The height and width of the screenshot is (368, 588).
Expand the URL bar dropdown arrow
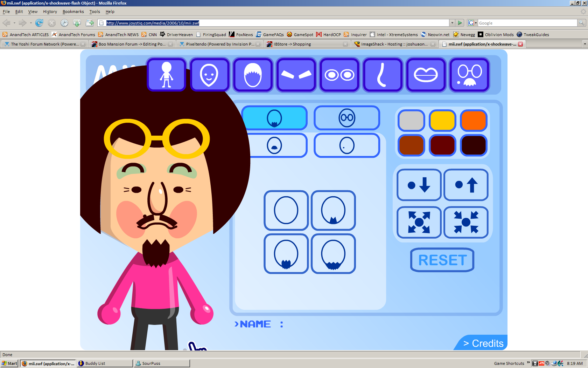452,23
